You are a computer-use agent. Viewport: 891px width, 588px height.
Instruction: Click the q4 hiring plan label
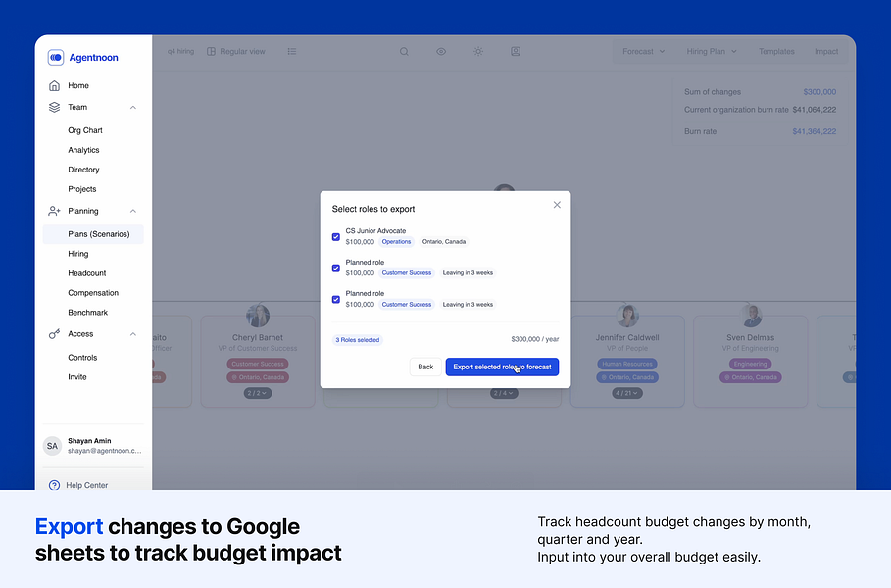point(180,52)
